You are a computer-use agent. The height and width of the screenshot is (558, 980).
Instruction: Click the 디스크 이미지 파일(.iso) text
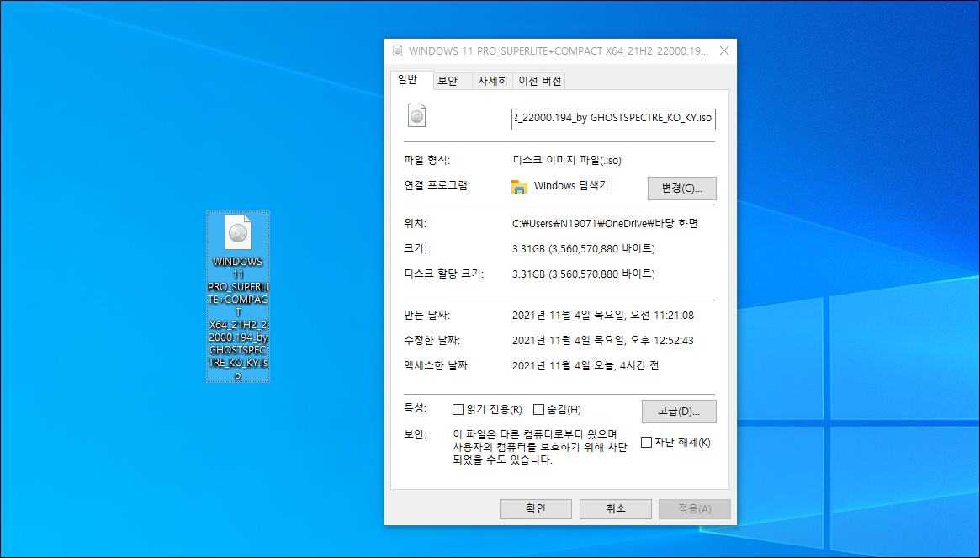(x=567, y=160)
